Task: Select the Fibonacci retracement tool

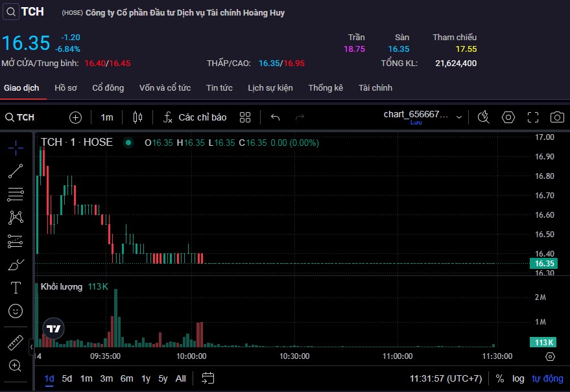Action: (x=16, y=194)
